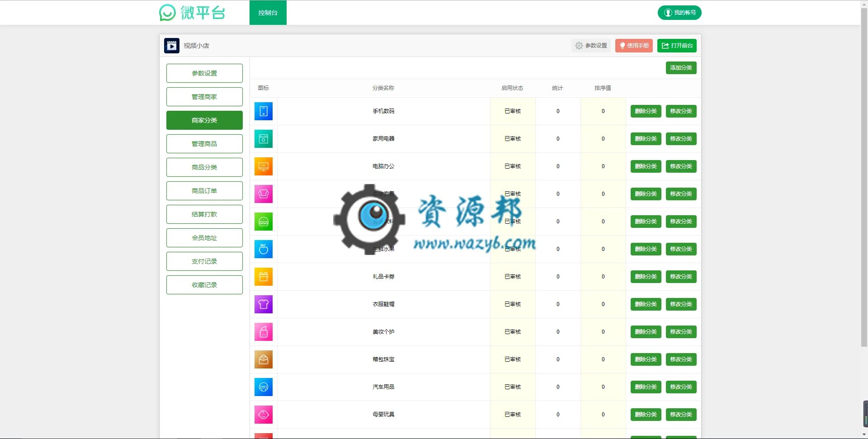Delete the 家用电器 category
The image size is (868, 439).
646,139
